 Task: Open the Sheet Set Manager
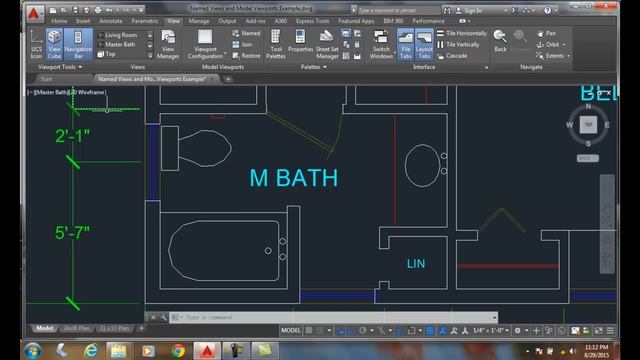click(327, 44)
